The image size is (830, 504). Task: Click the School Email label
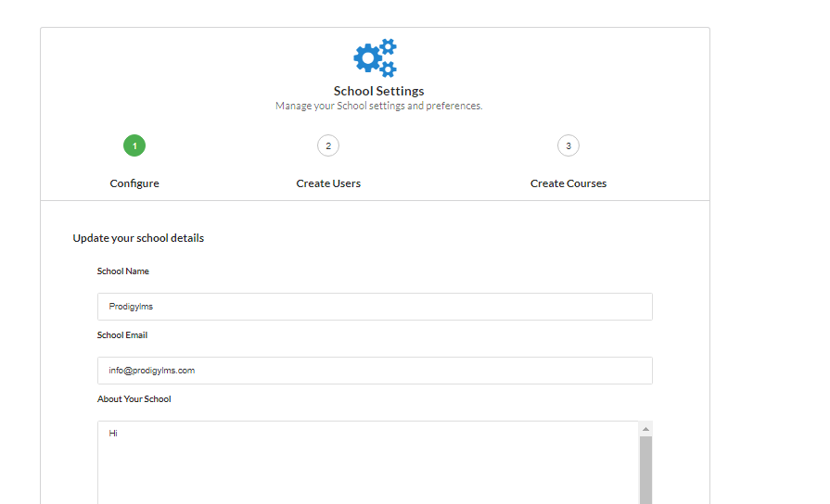coord(122,335)
